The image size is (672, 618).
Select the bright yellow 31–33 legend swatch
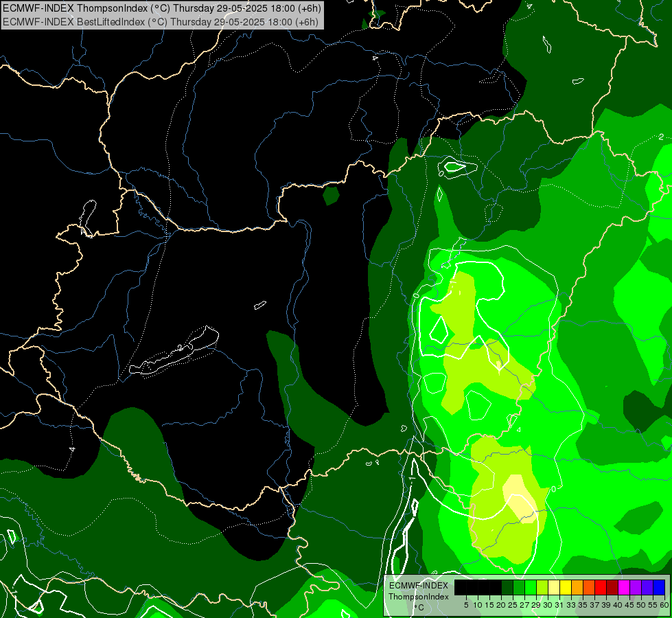click(x=566, y=587)
